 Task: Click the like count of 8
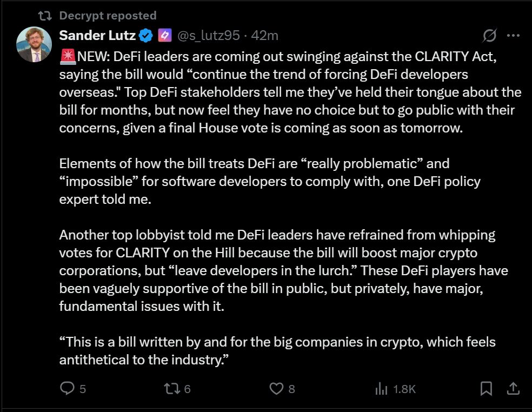point(291,388)
